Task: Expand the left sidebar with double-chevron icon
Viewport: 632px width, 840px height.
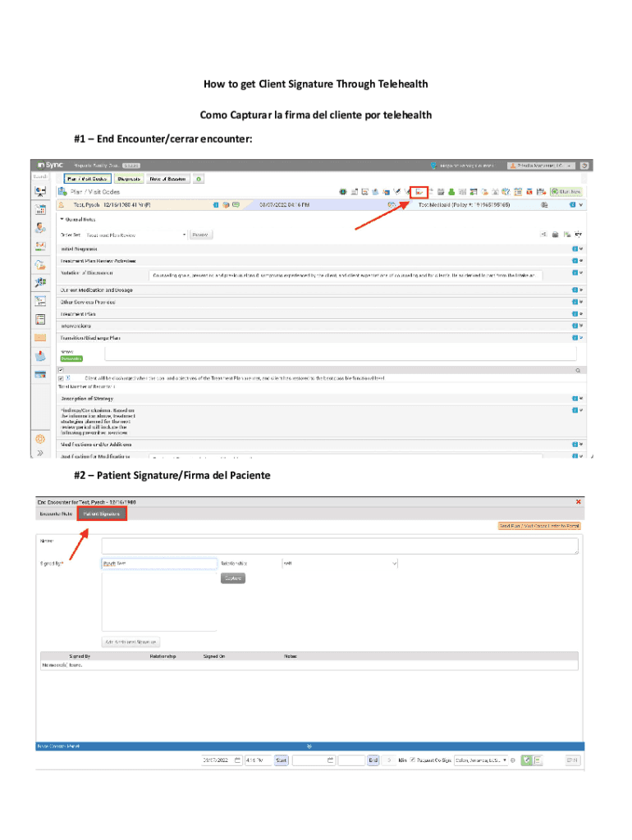Action: click(39, 453)
